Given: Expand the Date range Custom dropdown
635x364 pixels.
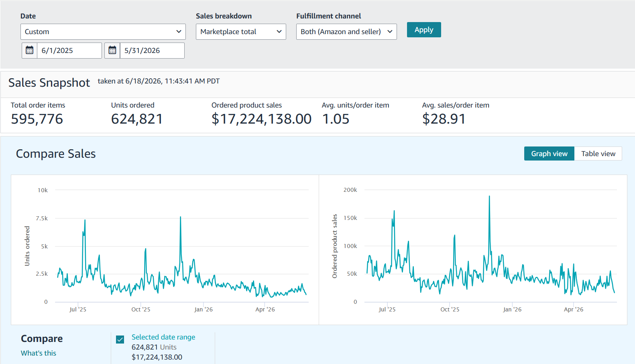Looking at the screenshot, I should (x=103, y=32).
